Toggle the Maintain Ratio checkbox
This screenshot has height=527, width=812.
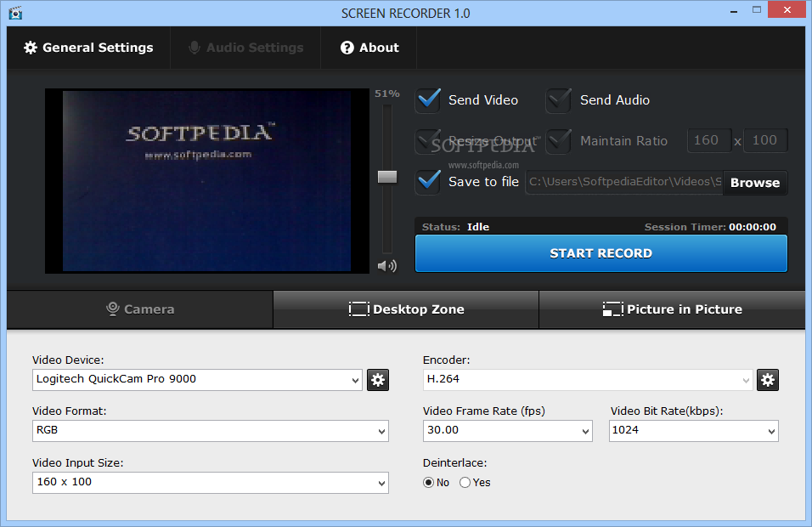click(559, 141)
